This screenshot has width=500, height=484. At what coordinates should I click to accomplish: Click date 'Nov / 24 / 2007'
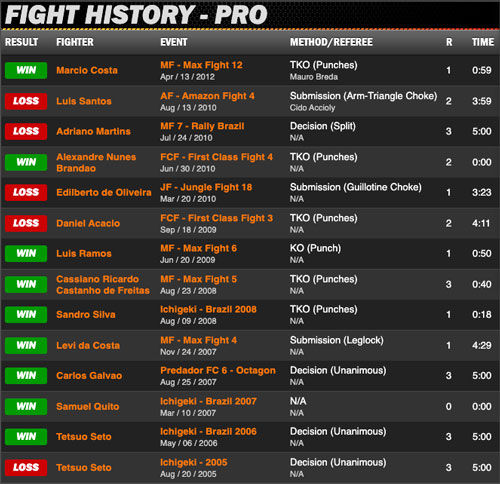tap(188, 352)
